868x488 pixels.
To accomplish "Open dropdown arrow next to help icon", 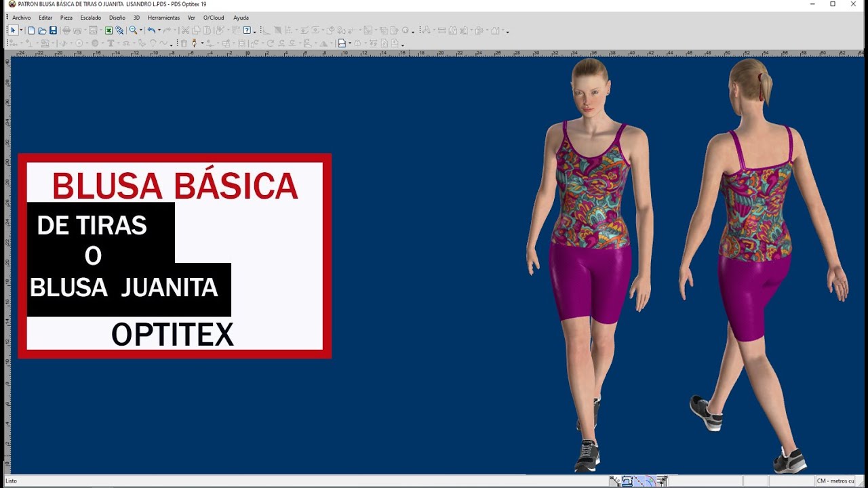I will coord(254,32).
